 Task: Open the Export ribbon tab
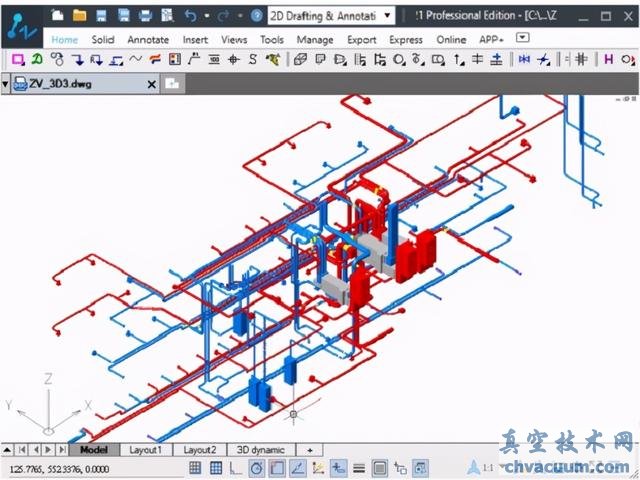click(x=362, y=40)
